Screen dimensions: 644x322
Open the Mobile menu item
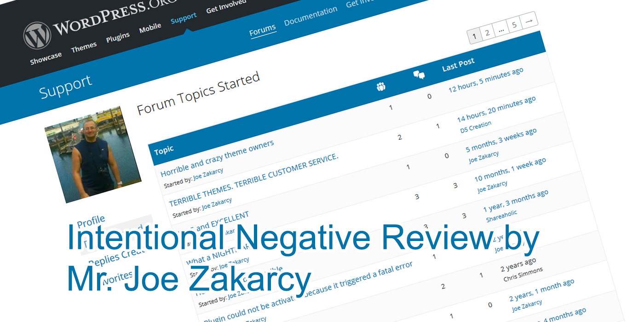(150, 28)
